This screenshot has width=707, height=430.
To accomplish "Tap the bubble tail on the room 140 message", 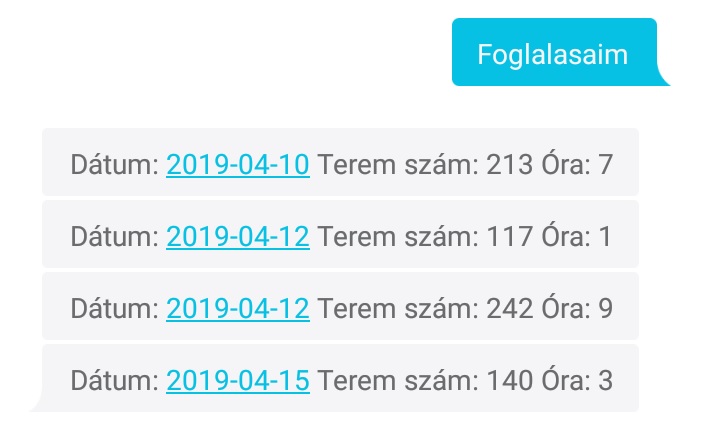I will (37, 404).
